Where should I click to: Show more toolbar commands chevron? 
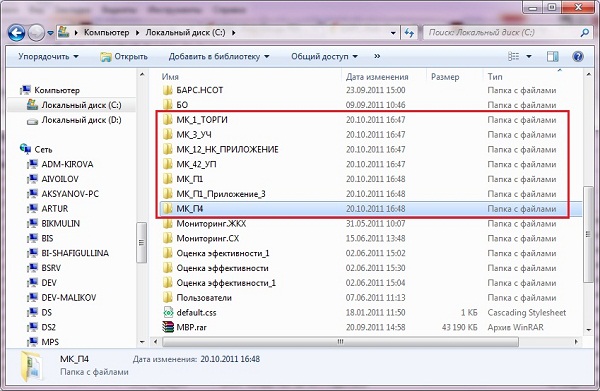pyautogui.click(x=377, y=56)
